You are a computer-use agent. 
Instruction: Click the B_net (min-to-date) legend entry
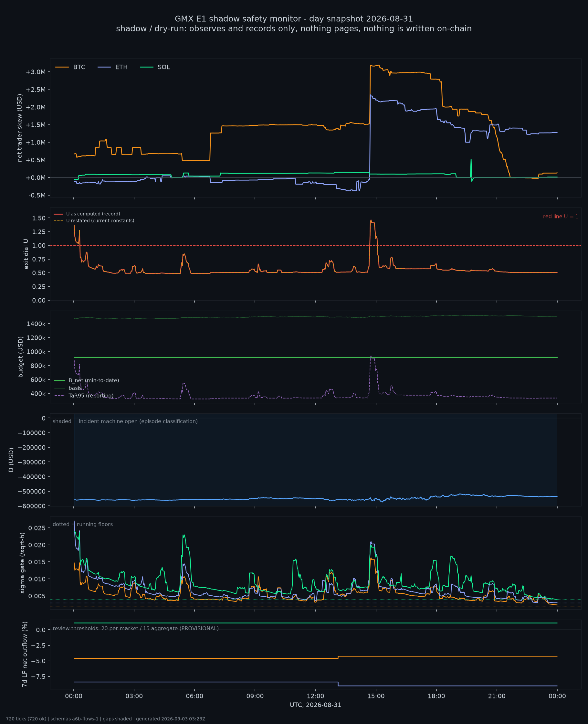tap(87, 380)
